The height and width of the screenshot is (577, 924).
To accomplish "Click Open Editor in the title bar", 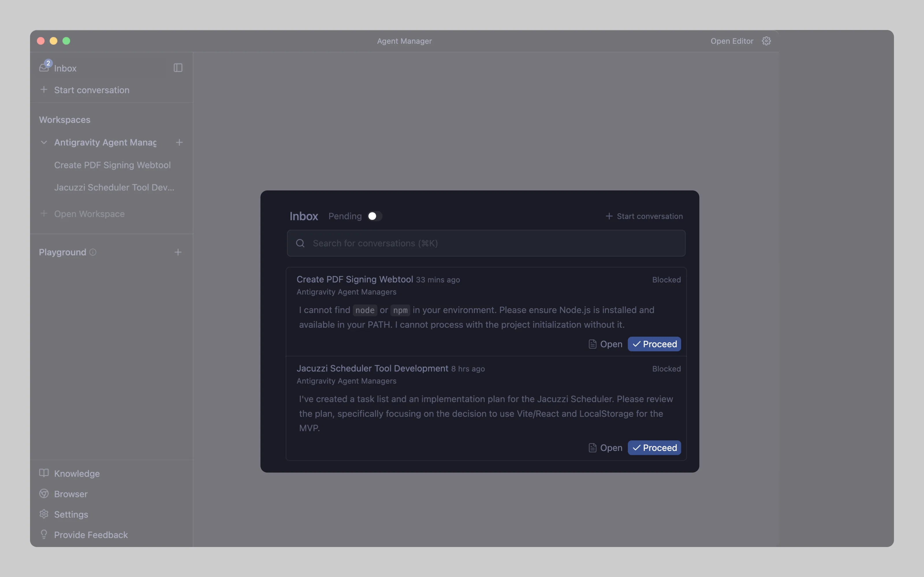I will pos(732,41).
